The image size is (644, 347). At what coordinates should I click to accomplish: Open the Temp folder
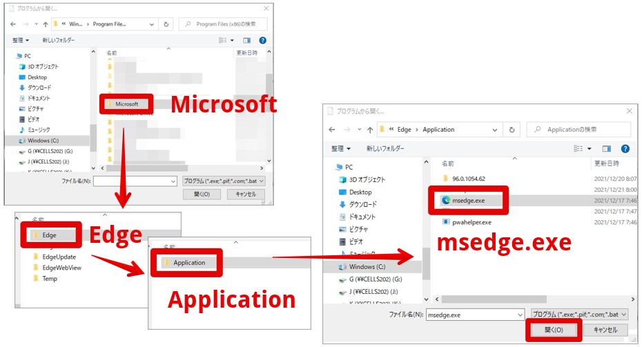[x=45, y=279]
